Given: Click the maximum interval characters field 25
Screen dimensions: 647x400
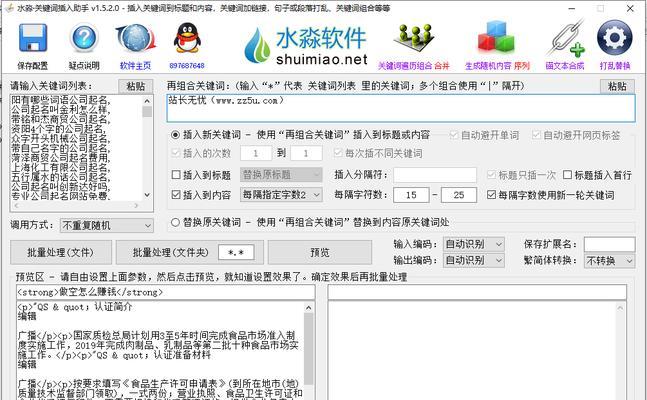Looking at the screenshot, I should pos(459,194).
